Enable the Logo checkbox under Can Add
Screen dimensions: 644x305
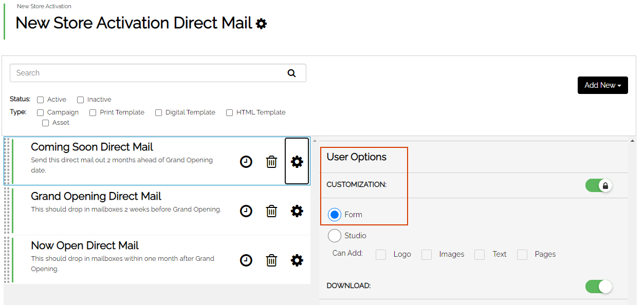[381, 255]
